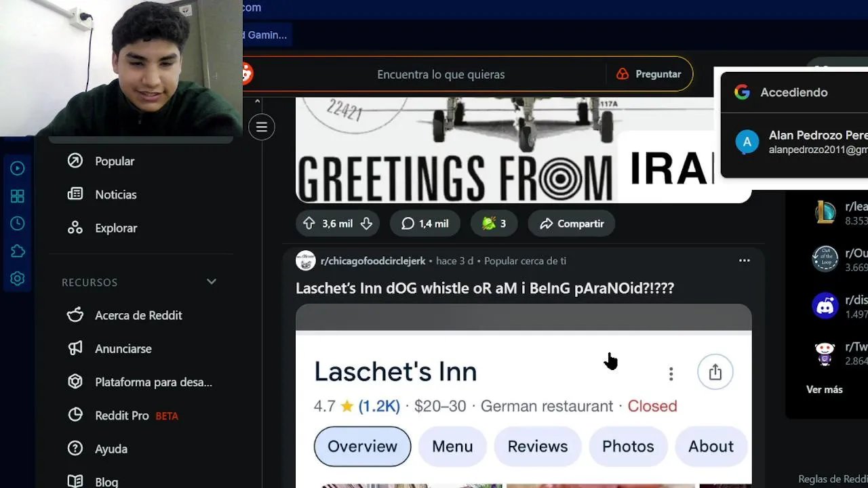
Task: Open Plataforma para desarrolladores link
Action: coord(153,382)
